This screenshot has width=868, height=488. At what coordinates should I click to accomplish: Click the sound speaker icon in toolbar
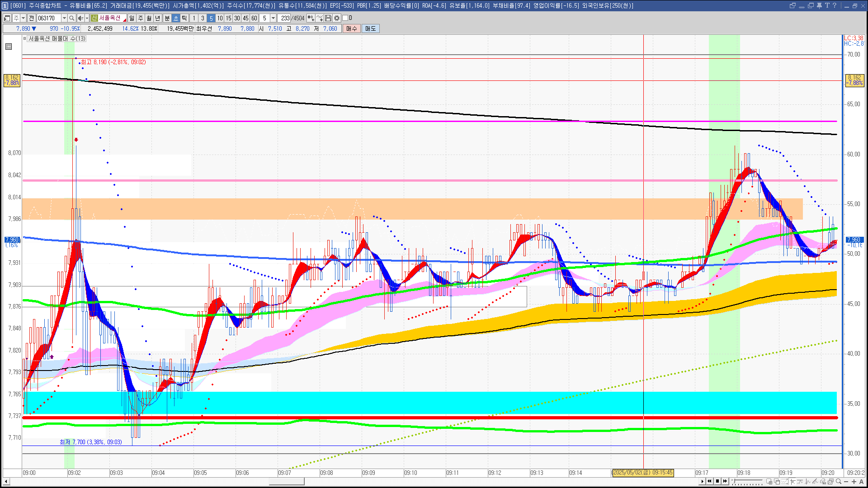click(80, 18)
